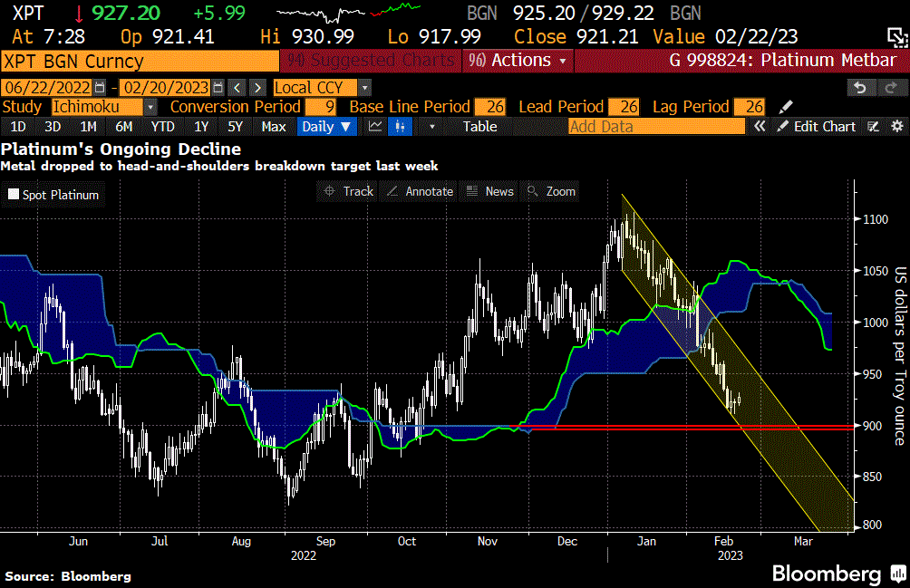Click the last price 927.20

[126, 13]
